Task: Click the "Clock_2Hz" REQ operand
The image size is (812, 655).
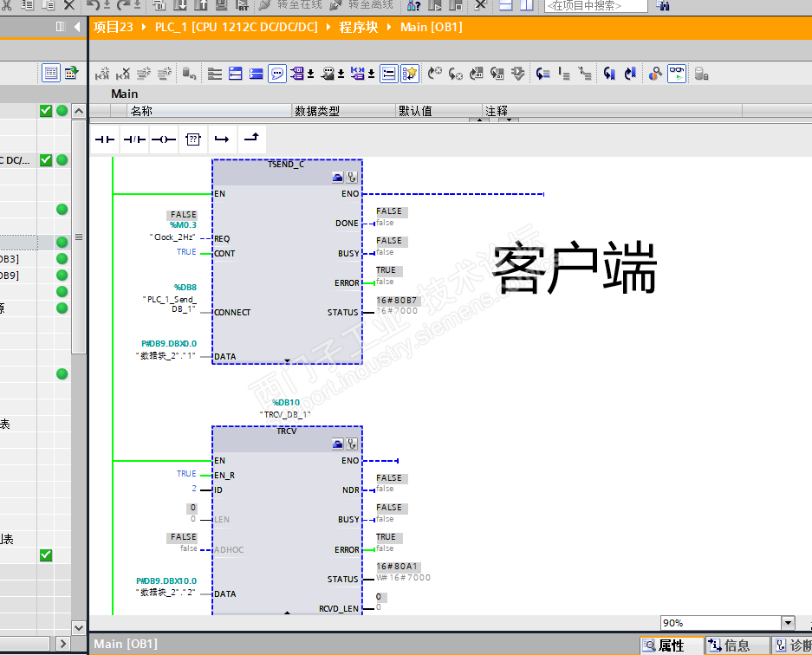Action: [x=173, y=237]
